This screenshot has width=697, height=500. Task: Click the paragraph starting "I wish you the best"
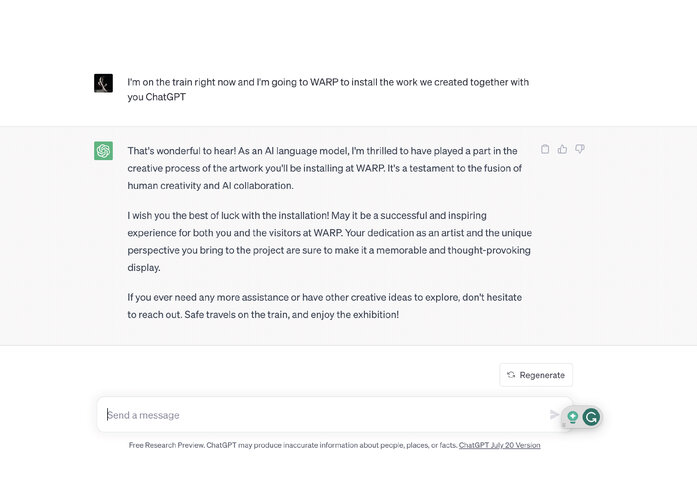329,241
